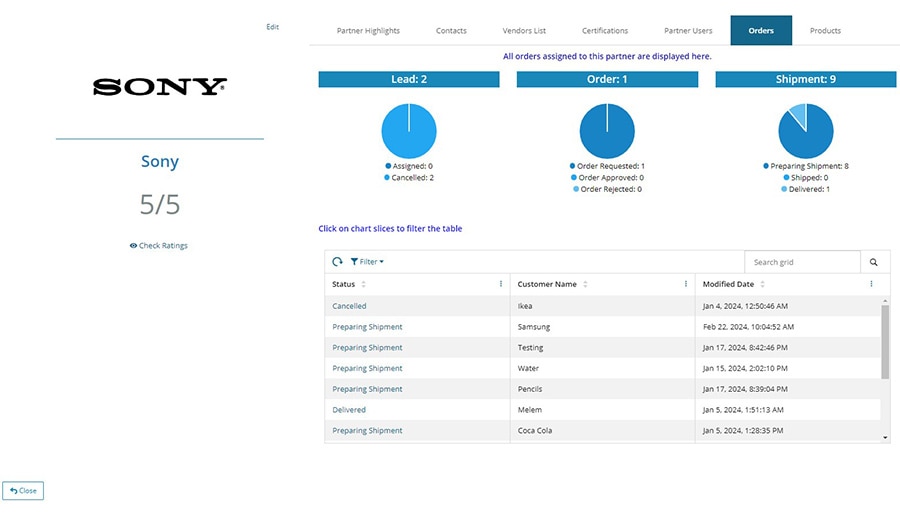Click the Order: 1 header bar
The height and width of the screenshot is (516, 900).
pyautogui.click(x=607, y=79)
